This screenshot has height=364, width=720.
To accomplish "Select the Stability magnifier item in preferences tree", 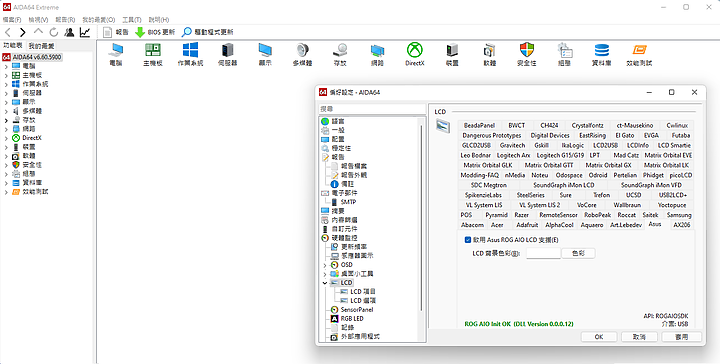I will 341,148.
